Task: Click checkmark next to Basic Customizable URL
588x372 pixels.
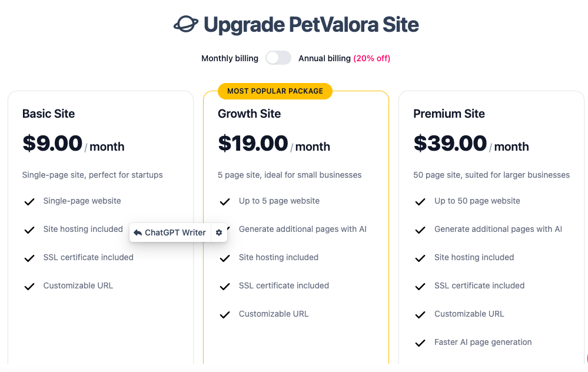Action: point(29,287)
